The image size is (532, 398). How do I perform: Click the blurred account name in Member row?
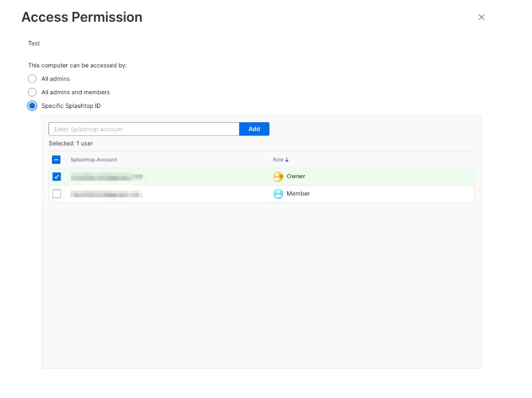click(x=107, y=194)
